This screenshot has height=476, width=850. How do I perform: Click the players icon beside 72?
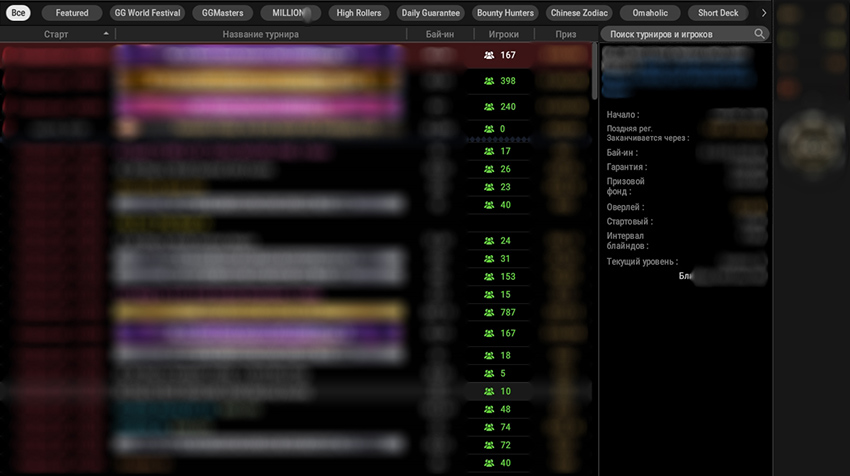pyautogui.click(x=489, y=445)
